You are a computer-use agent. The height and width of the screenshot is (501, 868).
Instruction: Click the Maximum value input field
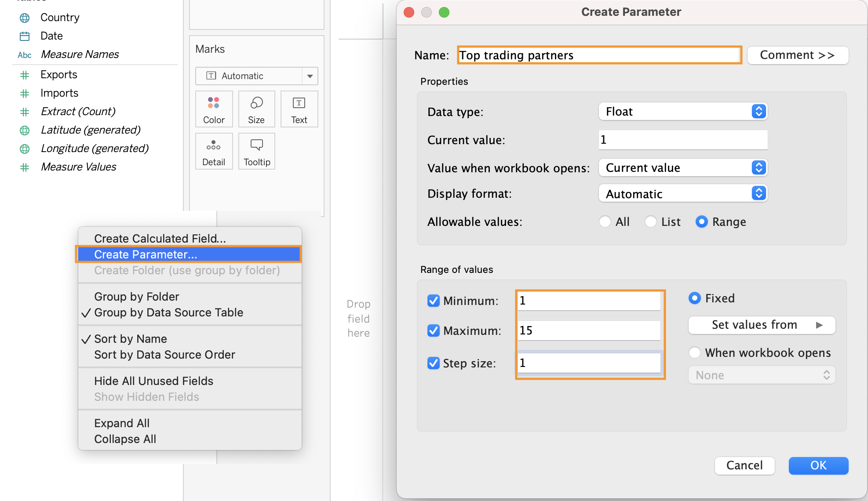pyautogui.click(x=589, y=330)
